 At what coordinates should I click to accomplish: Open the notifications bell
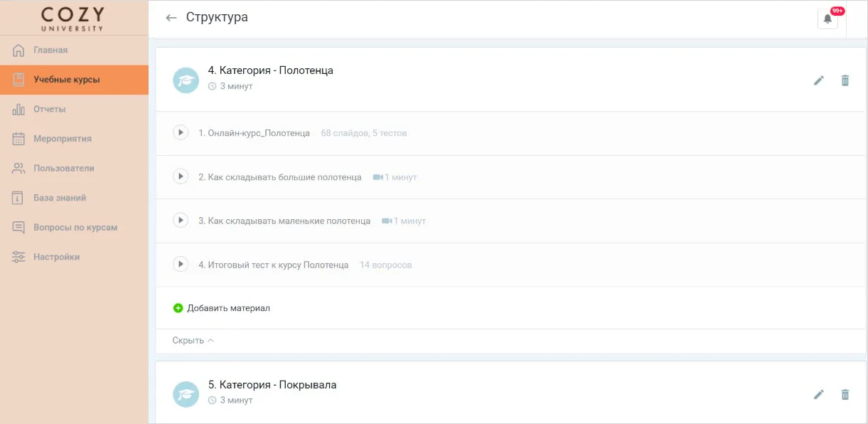[x=827, y=19]
